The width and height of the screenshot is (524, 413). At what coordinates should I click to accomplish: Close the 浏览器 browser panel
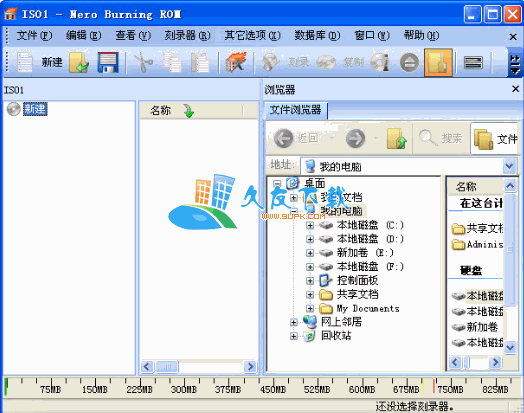515,89
